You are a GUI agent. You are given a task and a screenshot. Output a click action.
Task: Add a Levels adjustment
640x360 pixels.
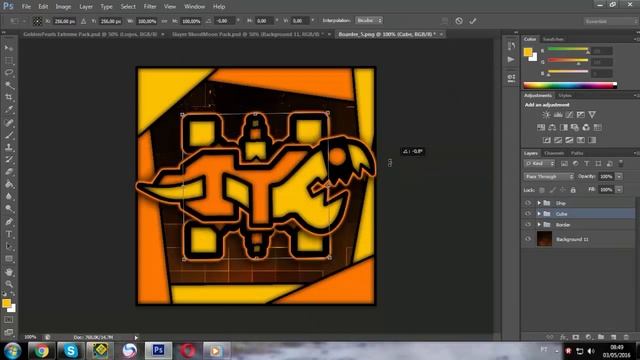(558, 115)
